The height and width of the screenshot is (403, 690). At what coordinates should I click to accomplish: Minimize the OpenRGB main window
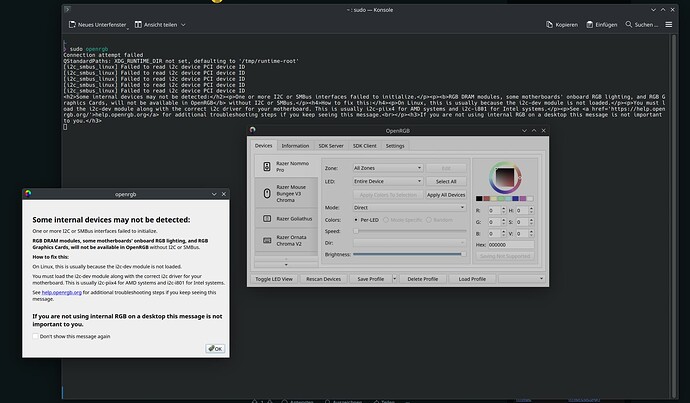pos(524,131)
